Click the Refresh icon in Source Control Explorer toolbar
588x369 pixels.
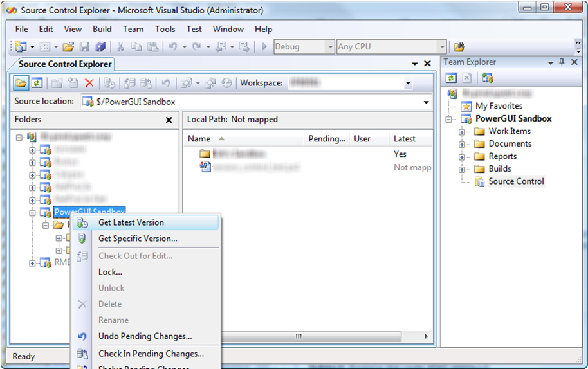37,83
